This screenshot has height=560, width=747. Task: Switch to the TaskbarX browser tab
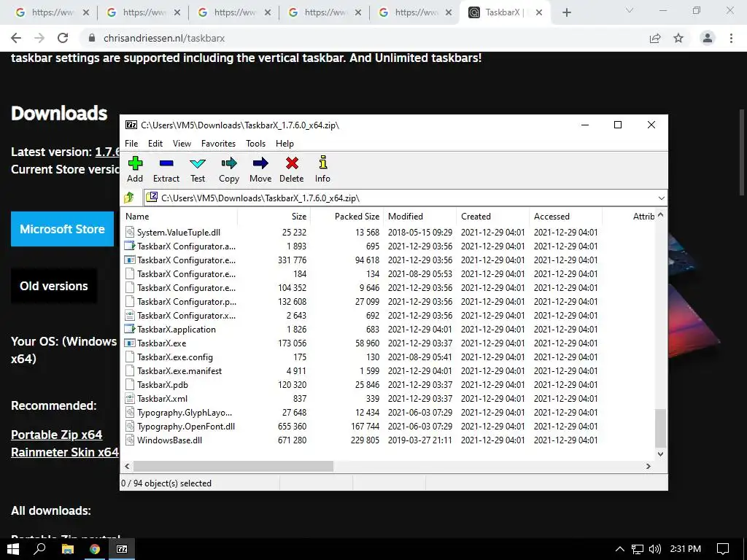(506, 12)
